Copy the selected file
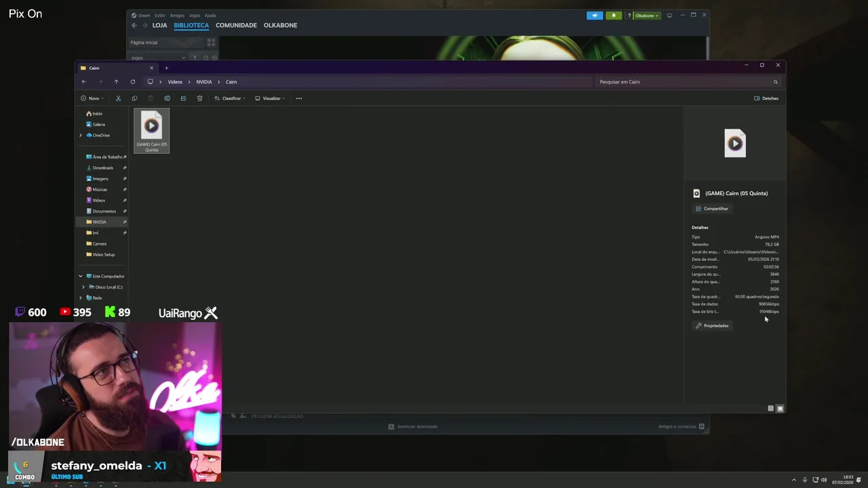The height and width of the screenshot is (488, 868). click(x=134, y=98)
